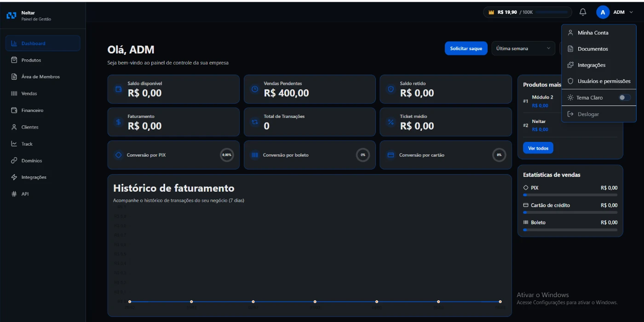
Task: Click the Domínios link icon in sidebar
Action: tap(14, 161)
